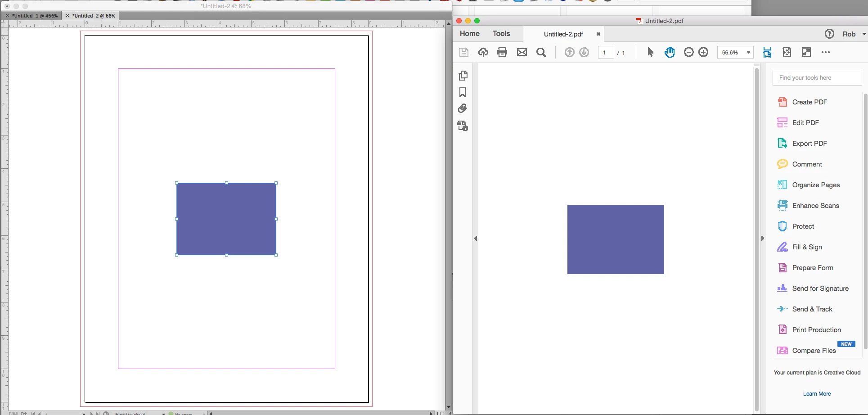This screenshot has width=868, height=415.
Task: Activate the Hand pan tool
Action: (x=670, y=52)
